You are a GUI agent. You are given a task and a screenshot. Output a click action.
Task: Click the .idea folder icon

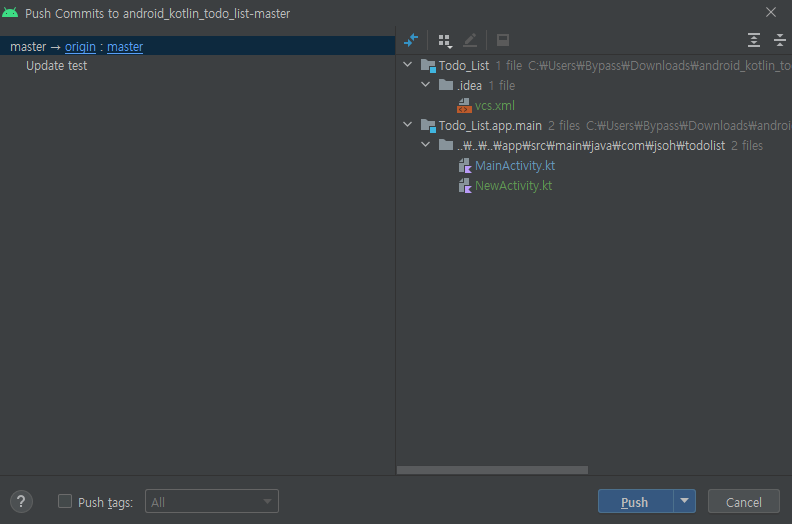pos(446,85)
